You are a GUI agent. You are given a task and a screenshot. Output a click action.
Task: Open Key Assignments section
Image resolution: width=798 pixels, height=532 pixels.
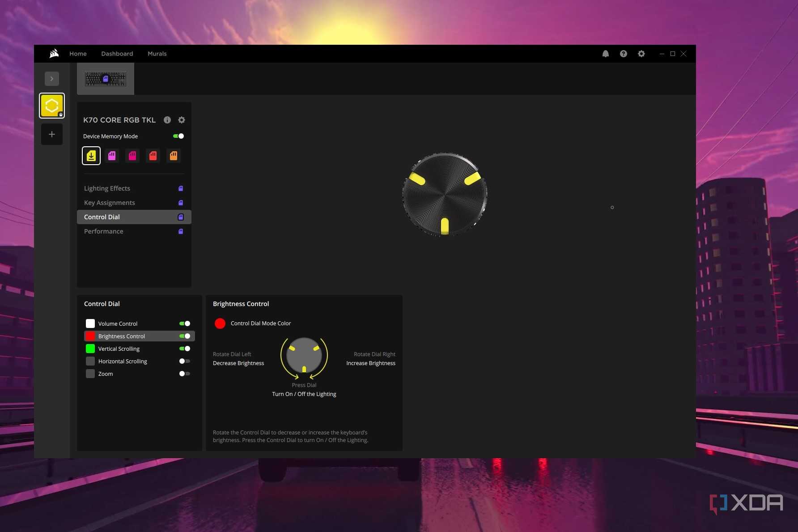pyautogui.click(x=134, y=203)
